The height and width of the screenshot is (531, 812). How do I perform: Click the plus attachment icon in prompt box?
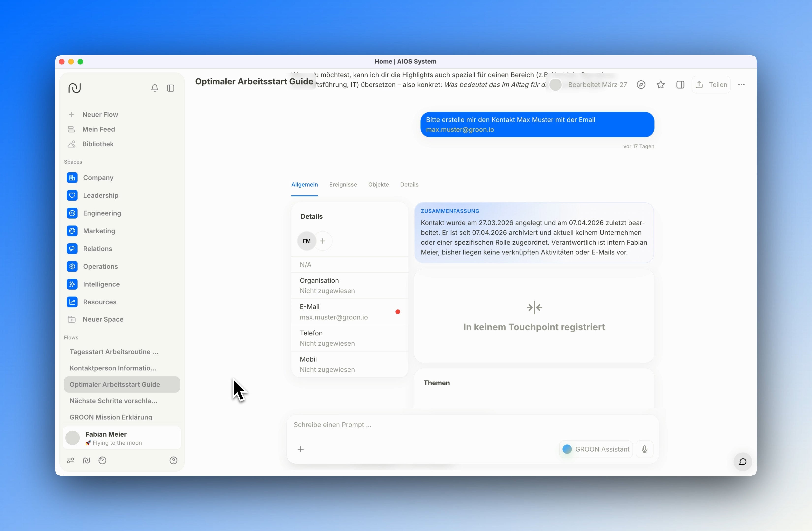click(301, 449)
